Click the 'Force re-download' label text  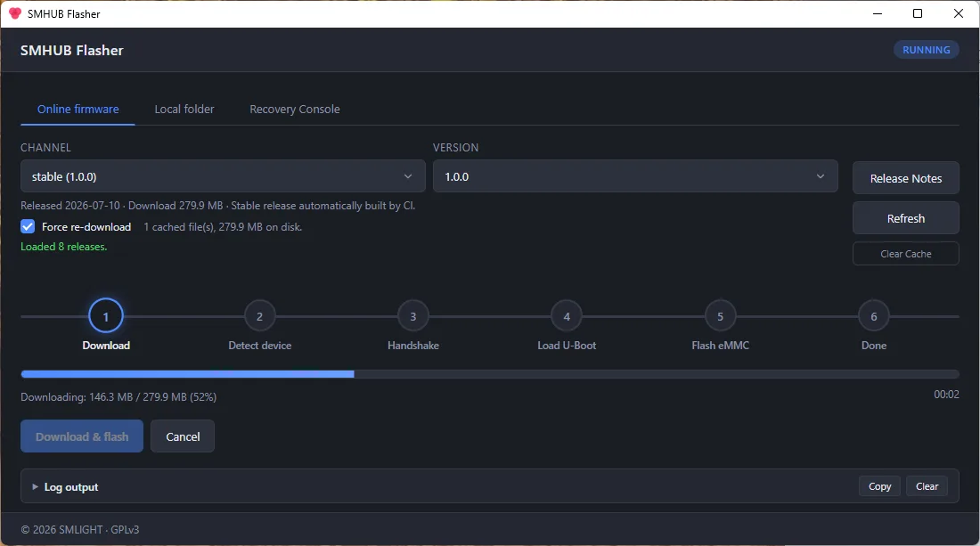tap(86, 227)
